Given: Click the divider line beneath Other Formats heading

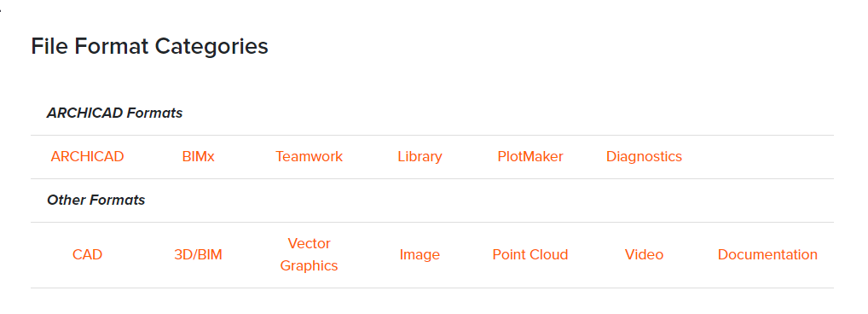Looking at the screenshot, I should (x=431, y=222).
